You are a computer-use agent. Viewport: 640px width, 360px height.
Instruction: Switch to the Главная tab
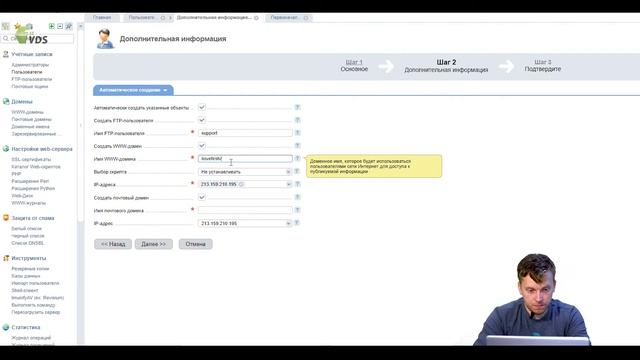102,18
